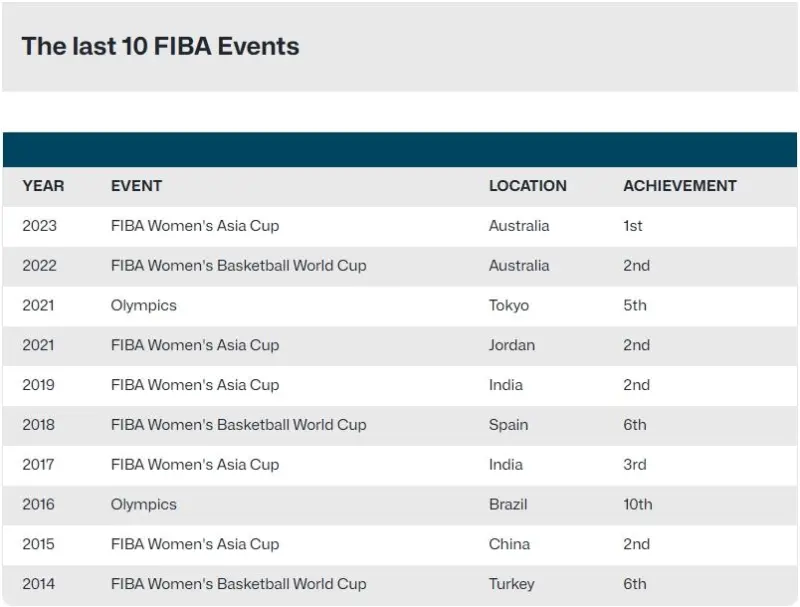Viewport: 800px width, 607px height.
Task: Click the Olympics event in Tokyo row
Action: pos(143,306)
